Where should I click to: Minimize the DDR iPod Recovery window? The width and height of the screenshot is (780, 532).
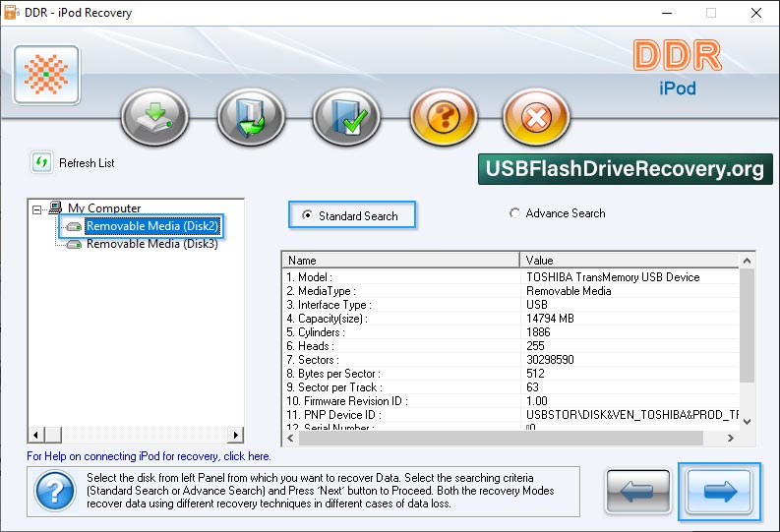click(667, 13)
